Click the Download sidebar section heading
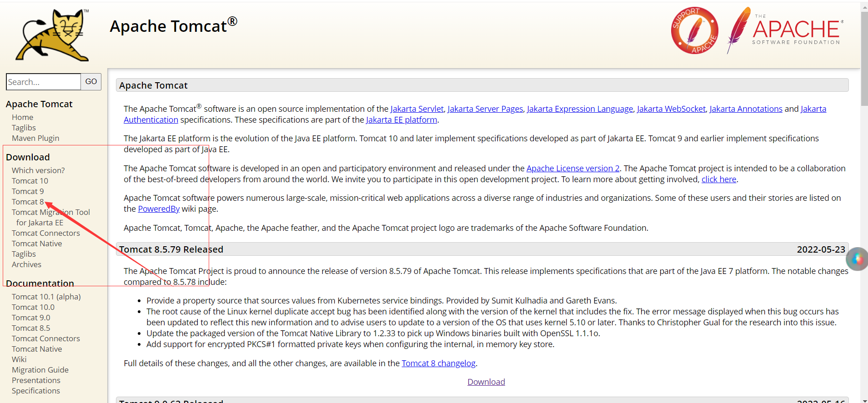The width and height of the screenshot is (868, 403). click(x=28, y=157)
